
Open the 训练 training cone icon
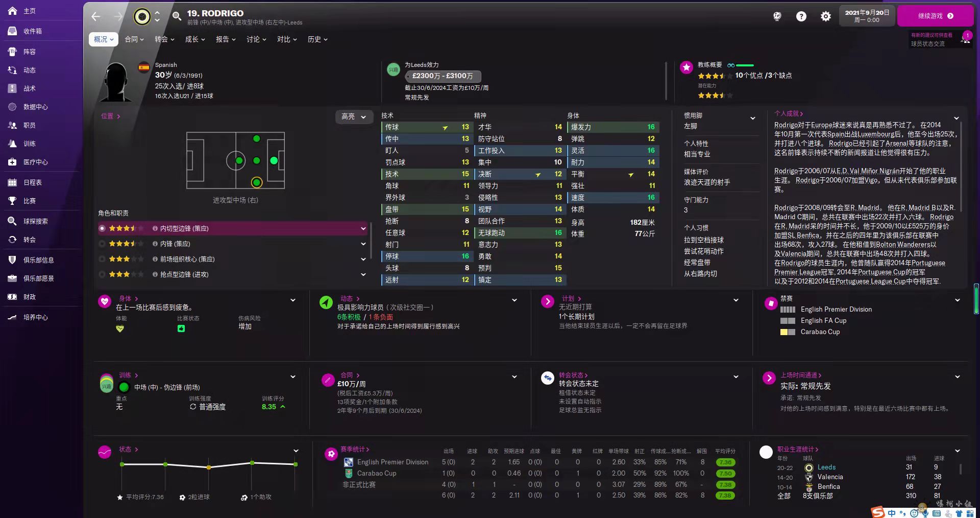pos(13,144)
